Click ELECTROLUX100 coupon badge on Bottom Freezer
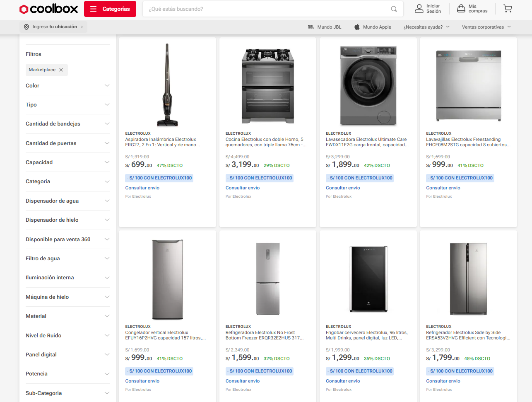The height and width of the screenshot is (402, 532). point(260,371)
